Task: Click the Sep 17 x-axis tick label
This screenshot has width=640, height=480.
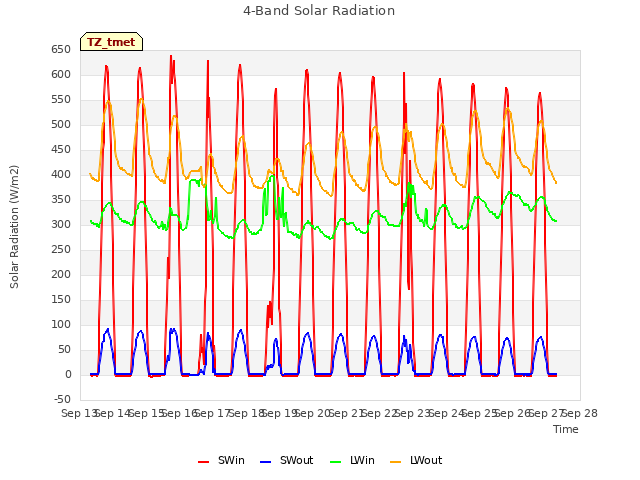Action: tap(213, 413)
